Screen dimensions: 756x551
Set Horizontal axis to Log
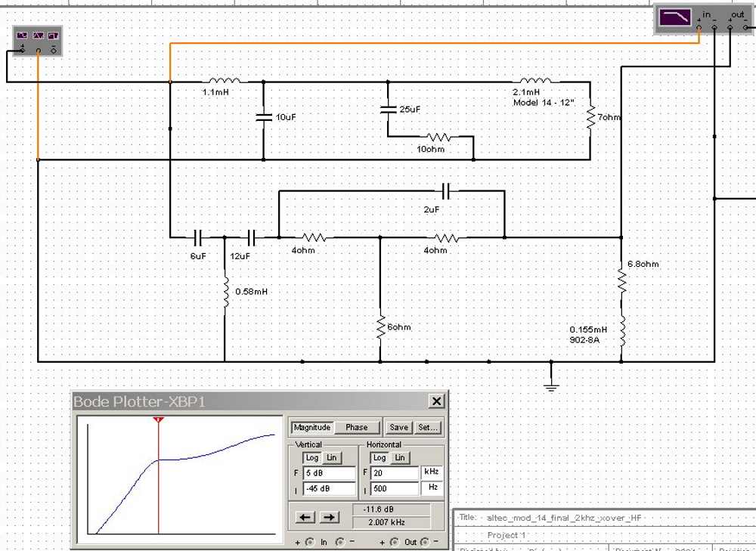[380, 457]
